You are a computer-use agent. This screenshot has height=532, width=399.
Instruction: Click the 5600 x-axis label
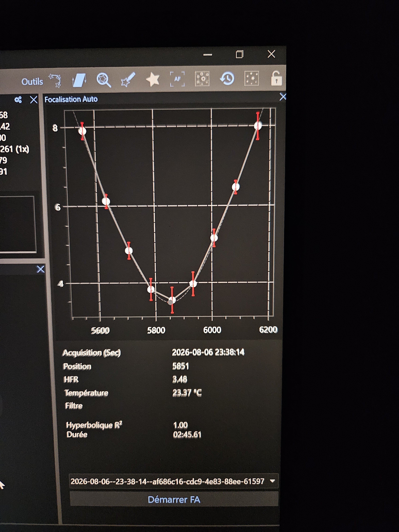click(100, 331)
